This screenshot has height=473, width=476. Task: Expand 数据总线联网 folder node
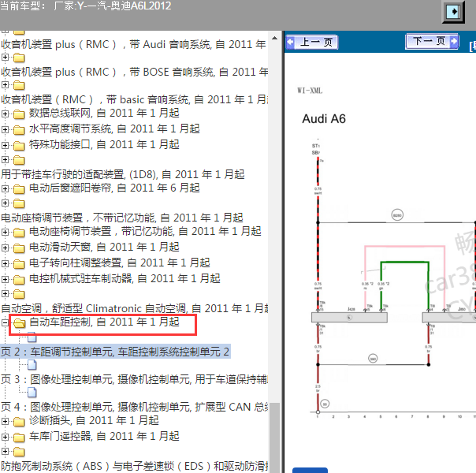point(5,114)
